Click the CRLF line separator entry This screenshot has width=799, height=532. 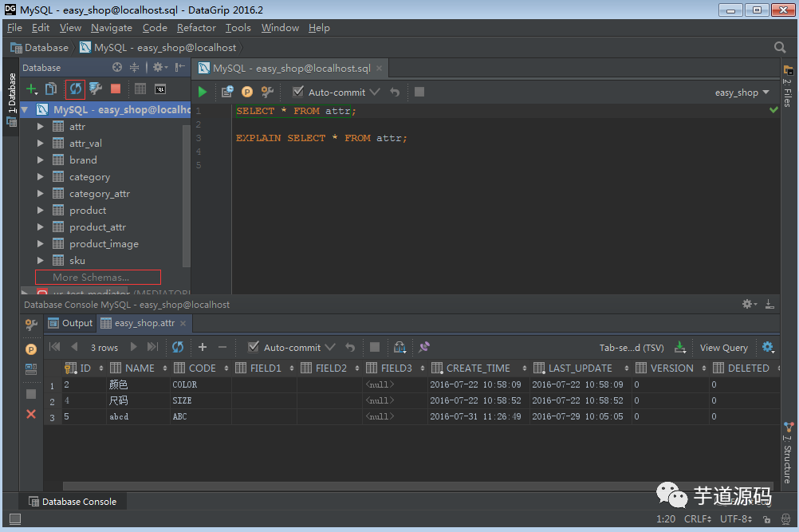coord(698,518)
